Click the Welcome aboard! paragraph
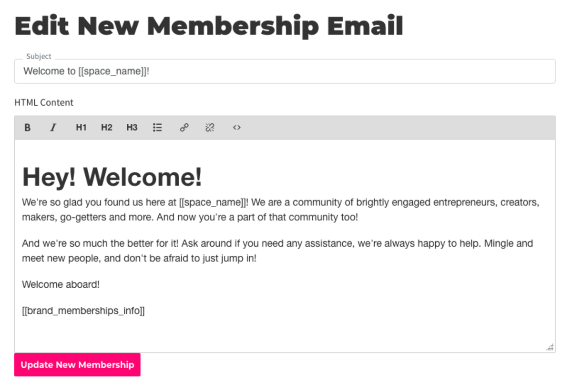The height and width of the screenshot is (392, 572). (61, 285)
